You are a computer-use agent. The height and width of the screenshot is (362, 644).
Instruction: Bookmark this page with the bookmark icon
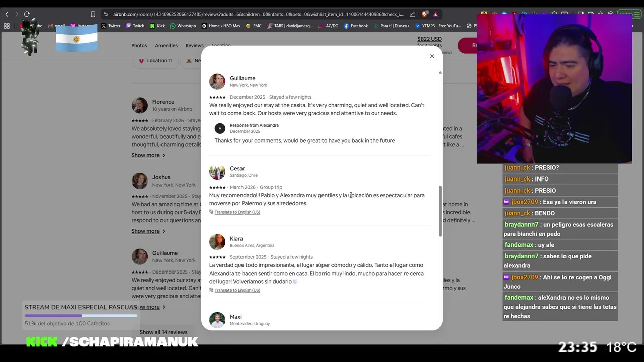(93, 14)
